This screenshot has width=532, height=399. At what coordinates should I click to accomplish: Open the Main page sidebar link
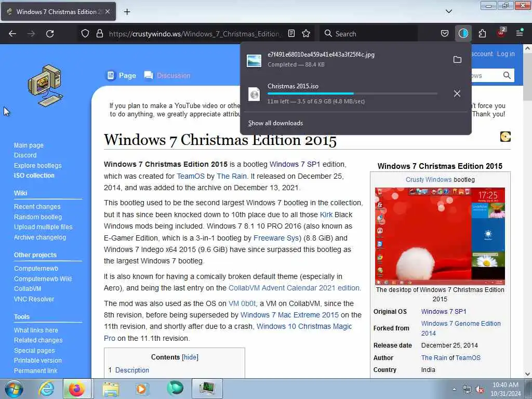pos(29,145)
